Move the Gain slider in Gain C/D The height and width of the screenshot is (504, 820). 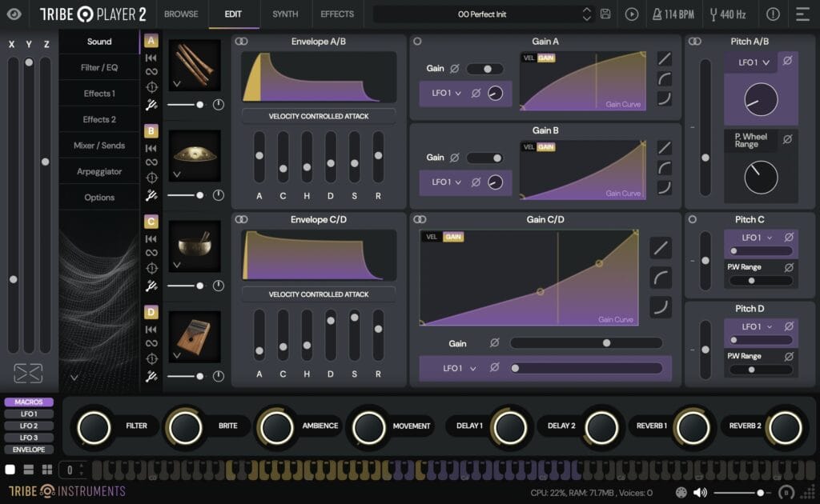pos(607,342)
